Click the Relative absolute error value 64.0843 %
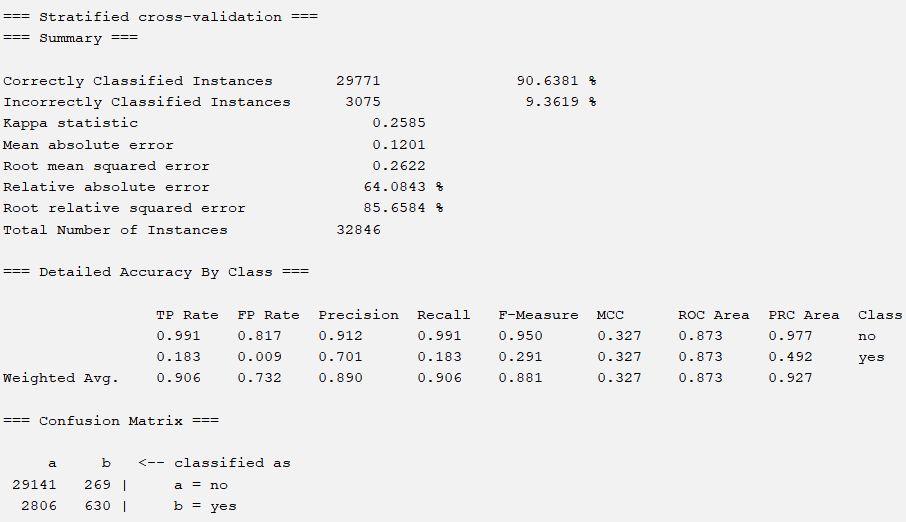906x522 pixels. point(403,187)
